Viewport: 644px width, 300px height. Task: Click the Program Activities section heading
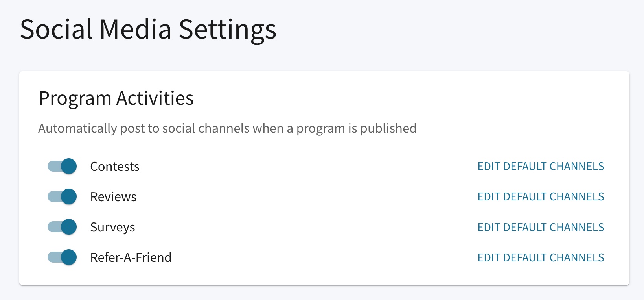pos(116,98)
